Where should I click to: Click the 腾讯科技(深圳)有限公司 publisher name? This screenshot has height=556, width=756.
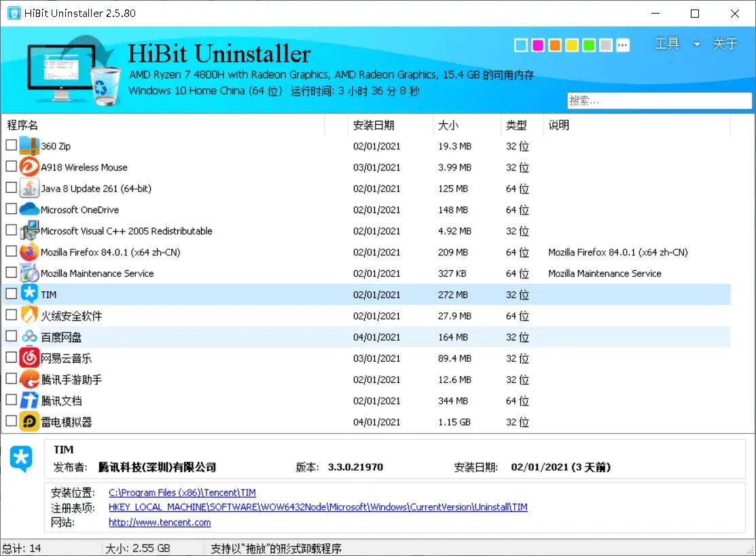pyautogui.click(x=157, y=467)
